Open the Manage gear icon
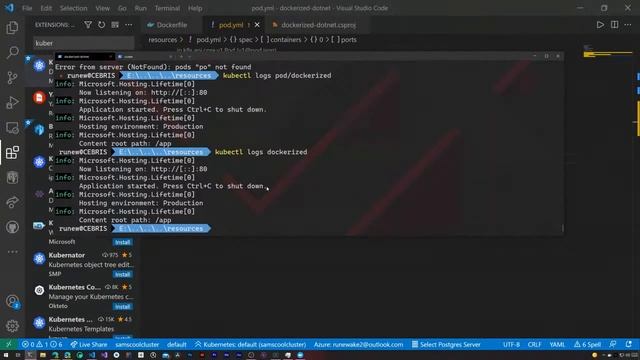This screenshot has width=640, height=360. point(12,326)
